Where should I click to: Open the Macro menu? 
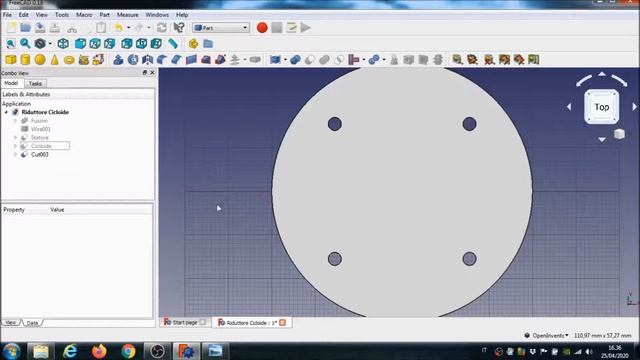tap(84, 15)
